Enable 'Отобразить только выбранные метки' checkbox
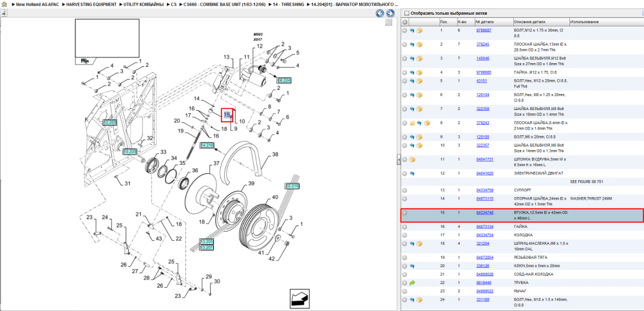The height and width of the screenshot is (311, 644). [406, 13]
